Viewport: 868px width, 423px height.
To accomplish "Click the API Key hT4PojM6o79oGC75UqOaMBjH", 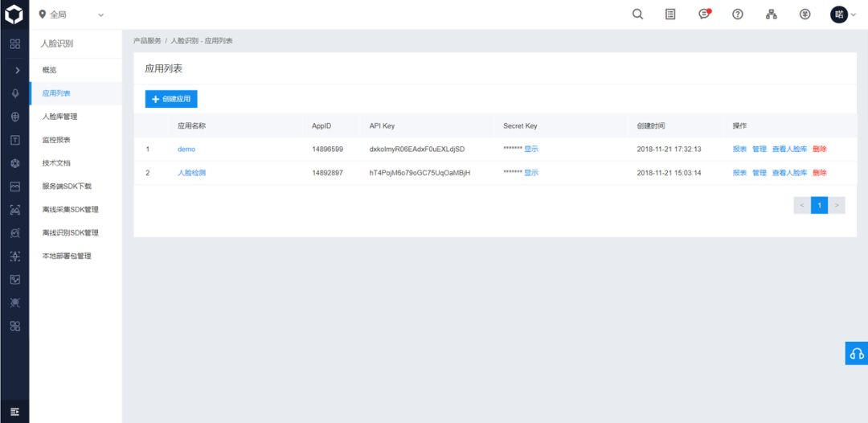I will point(420,173).
